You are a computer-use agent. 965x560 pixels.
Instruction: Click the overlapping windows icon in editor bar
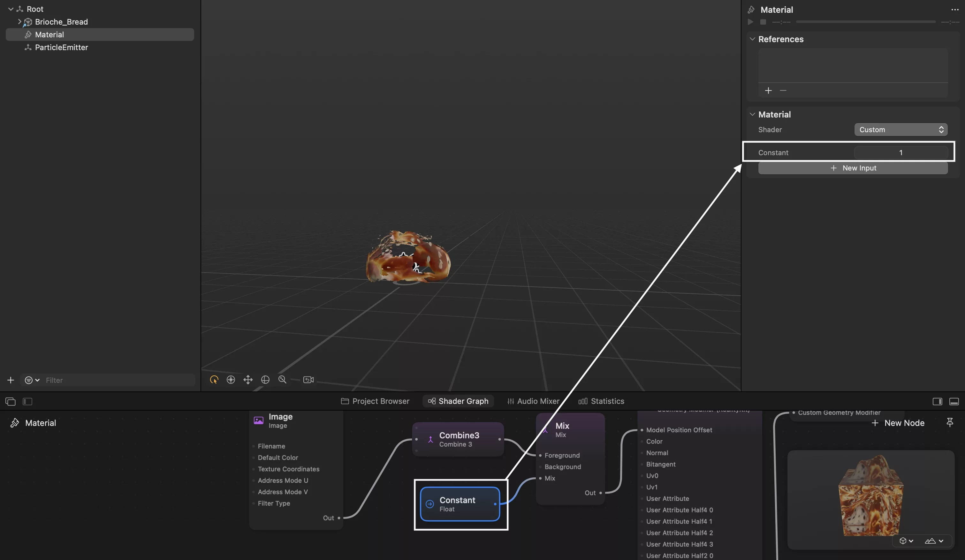tap(10, 402)
